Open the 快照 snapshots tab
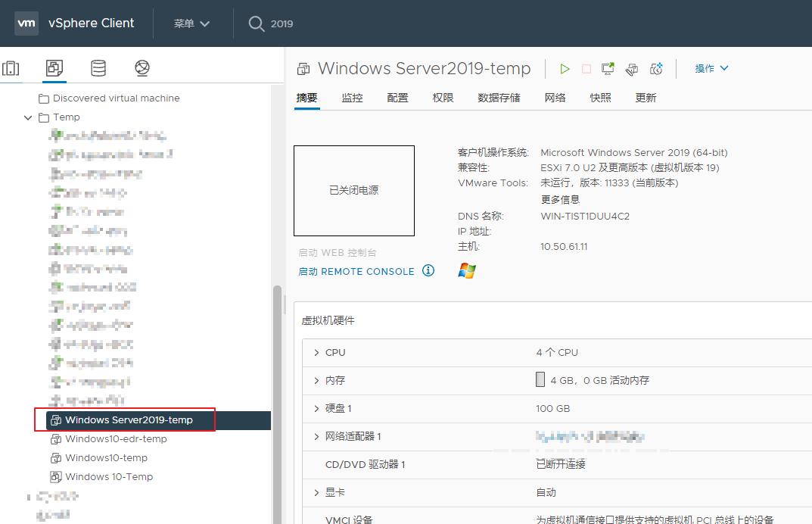The width and height of the screenshot is (812, 524). [x=600, y=98]
